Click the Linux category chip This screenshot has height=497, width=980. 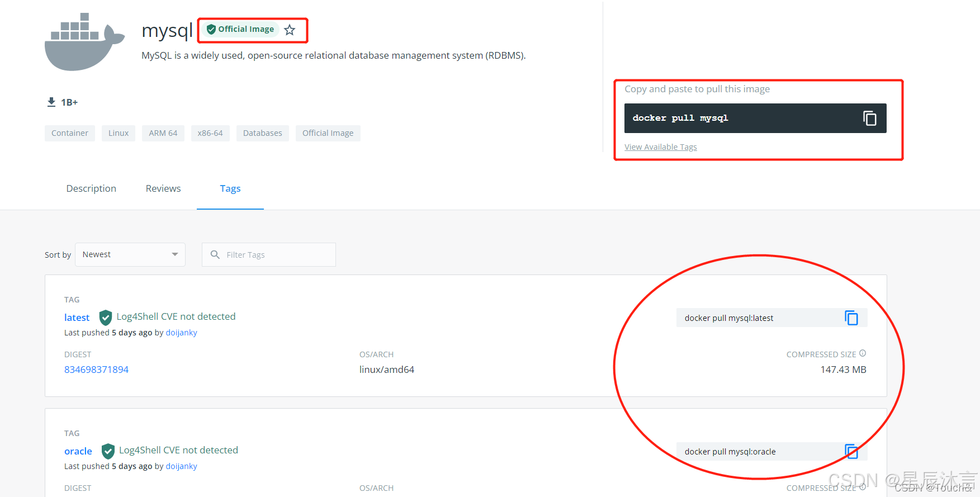pos(119,133)
